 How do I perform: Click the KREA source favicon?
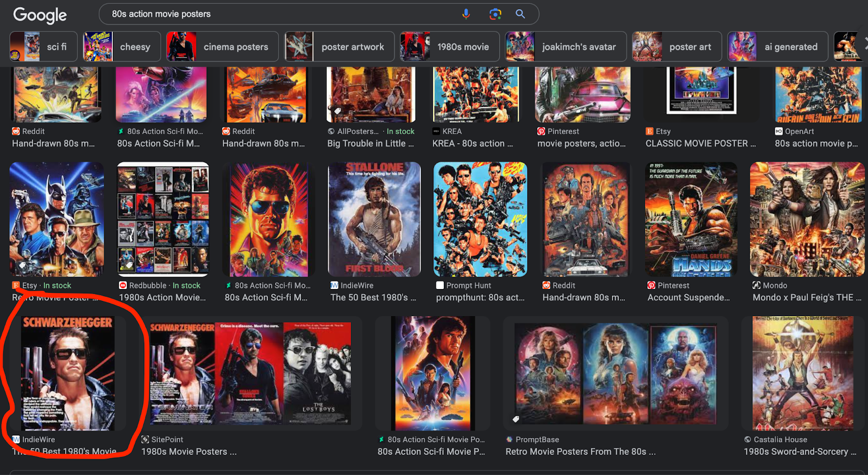[436, 131]
